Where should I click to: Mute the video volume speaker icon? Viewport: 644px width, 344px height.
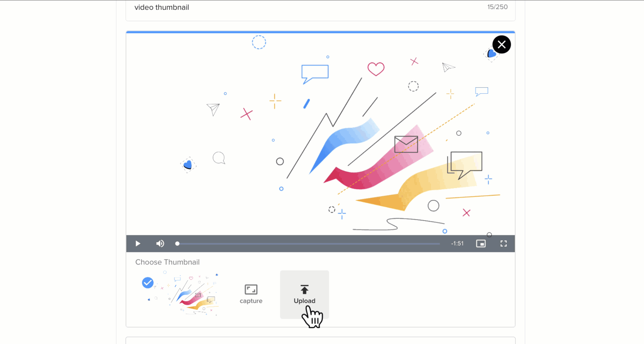pyautogui.click(x=160, y=244)
